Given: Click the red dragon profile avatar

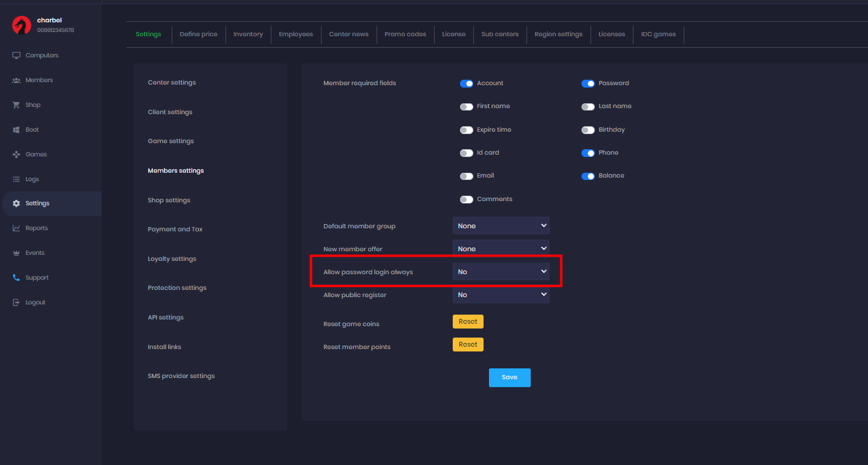Looking at the screenshot, I should (22, 25).
